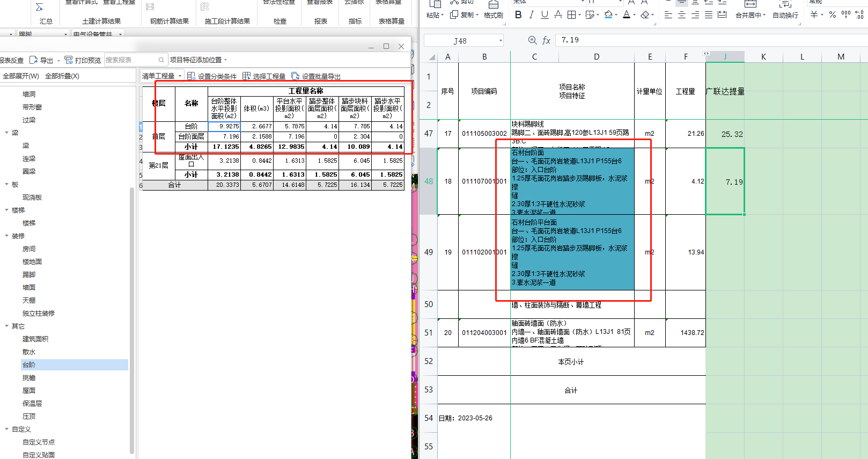Image resolution: width=868 pixels, height=459 pixels.
Task: Click Select Quantities (选择工程量)
Action: coord(264,76)
